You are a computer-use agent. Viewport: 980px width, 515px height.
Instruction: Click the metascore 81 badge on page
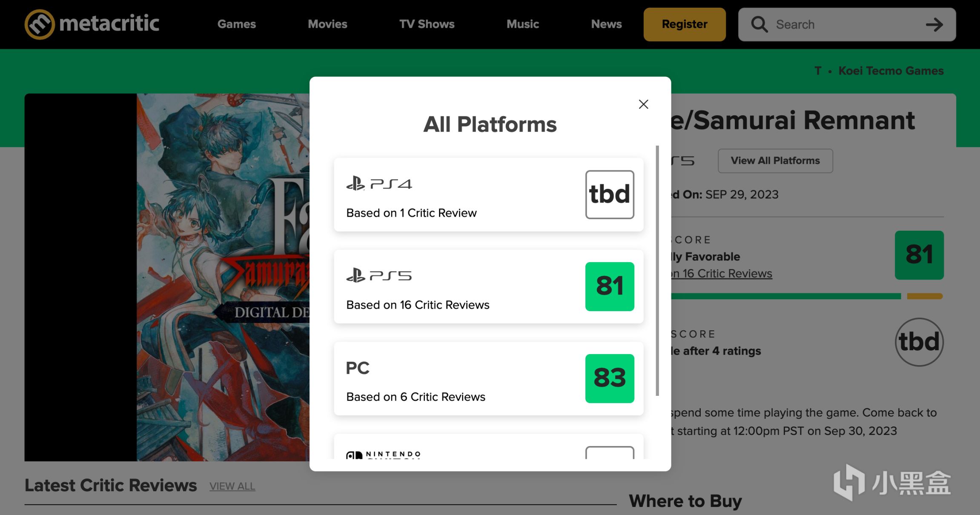pos(919,255)
